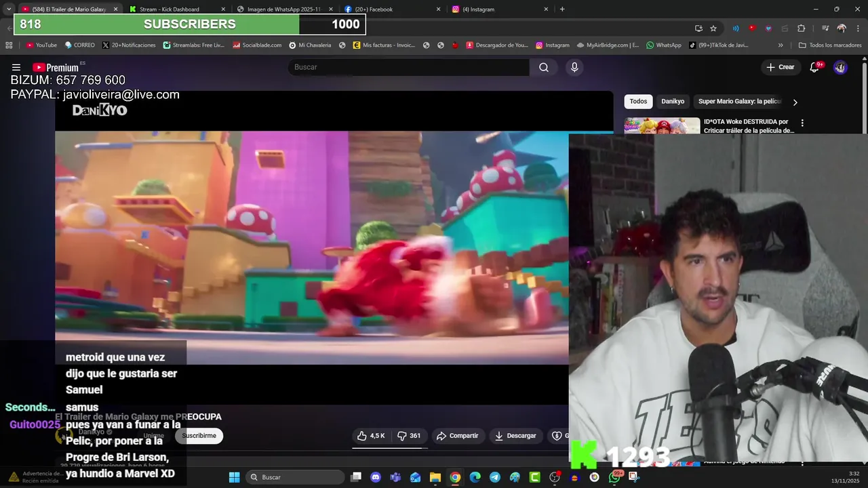This screenshot has width=868, height=488.
Task: Open the YouTube account avatar menu
Action: [840, 67]
